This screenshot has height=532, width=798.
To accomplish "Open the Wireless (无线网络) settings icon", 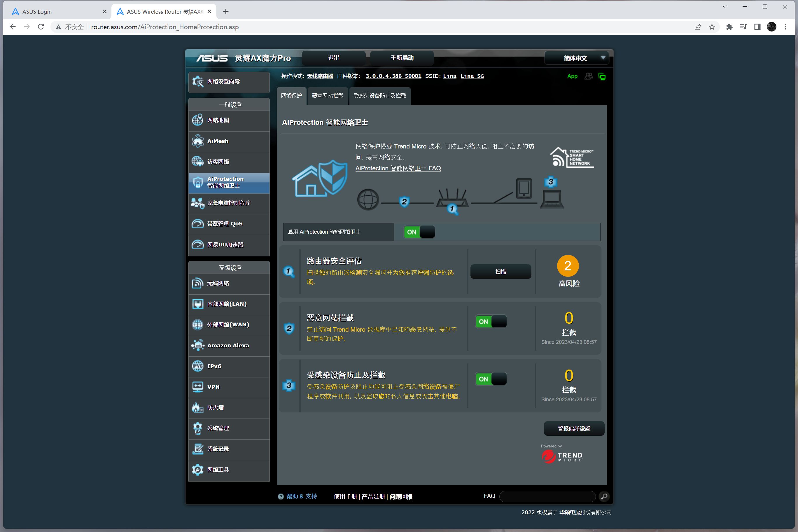I will click(197, 283).
